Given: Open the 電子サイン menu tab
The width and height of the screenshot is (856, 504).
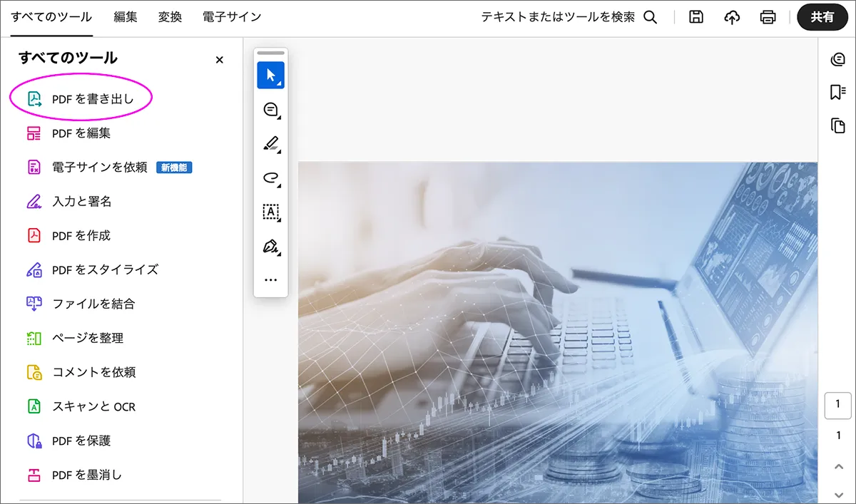Looking at the screenshot, I should pyautogui.click(x=232, y=17).
